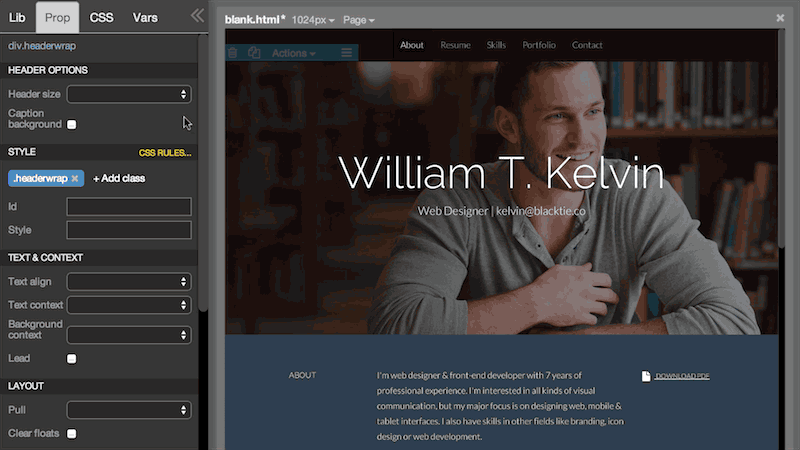
Task: Select the William T. Kelvin heading
Action: coord(501,173)
